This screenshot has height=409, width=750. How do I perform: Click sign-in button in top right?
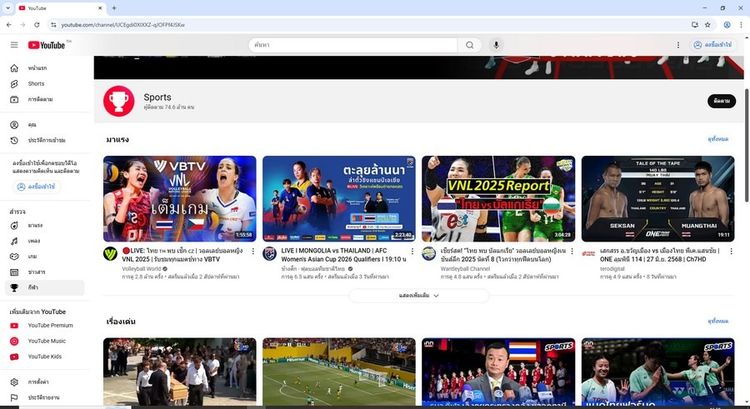[x=712, y=45]
